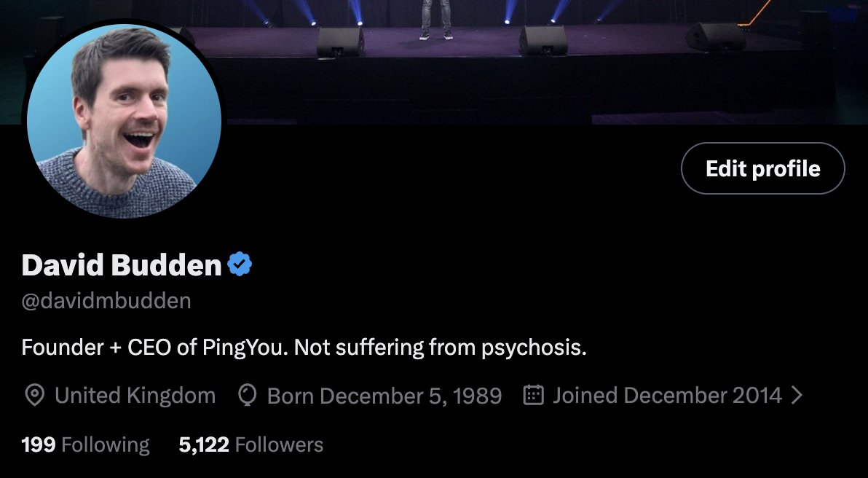Click the performer's legs in the banner
The height and width of the screenshot is (478, 868).
click(436, 20)
